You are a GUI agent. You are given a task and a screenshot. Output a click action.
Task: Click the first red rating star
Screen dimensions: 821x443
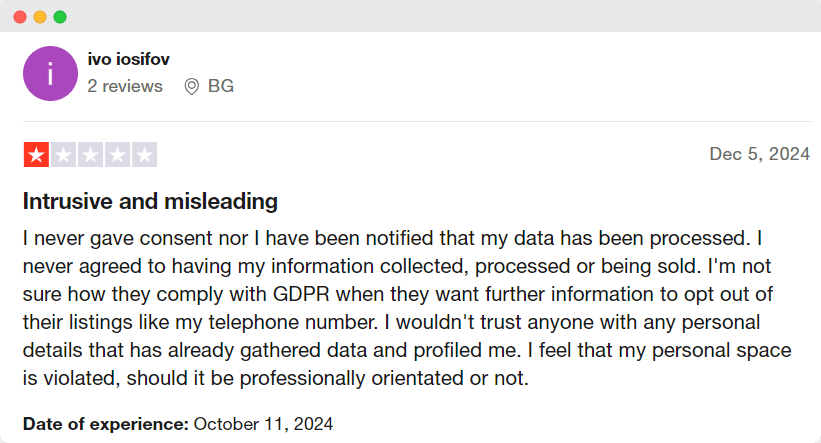click(x=36, y=155)
